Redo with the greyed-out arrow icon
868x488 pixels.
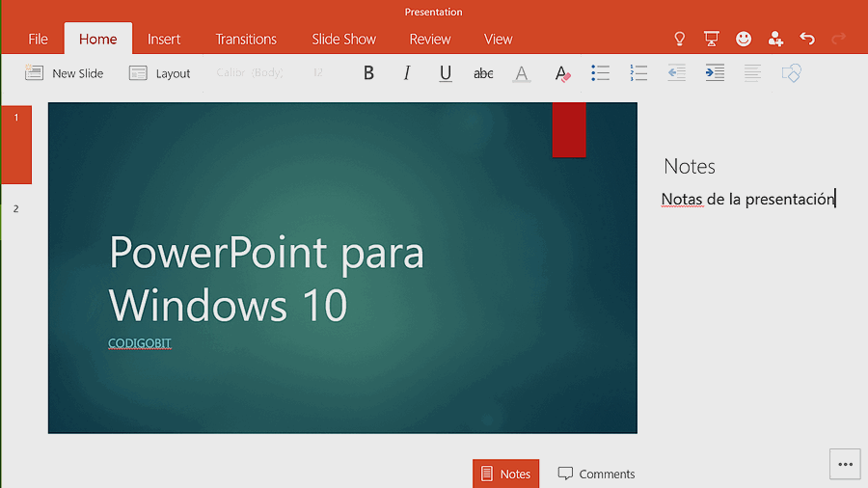(839, 39)
